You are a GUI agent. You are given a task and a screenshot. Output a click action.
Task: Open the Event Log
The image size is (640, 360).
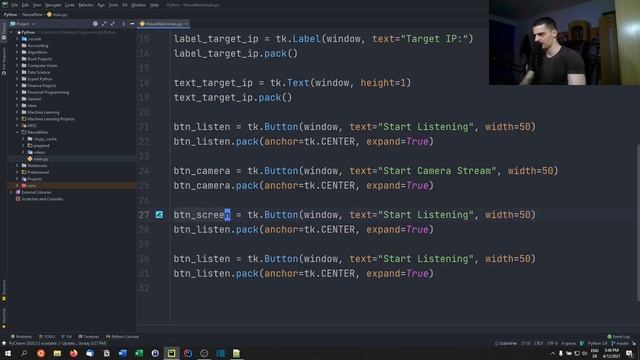click(x=618, y=337)
